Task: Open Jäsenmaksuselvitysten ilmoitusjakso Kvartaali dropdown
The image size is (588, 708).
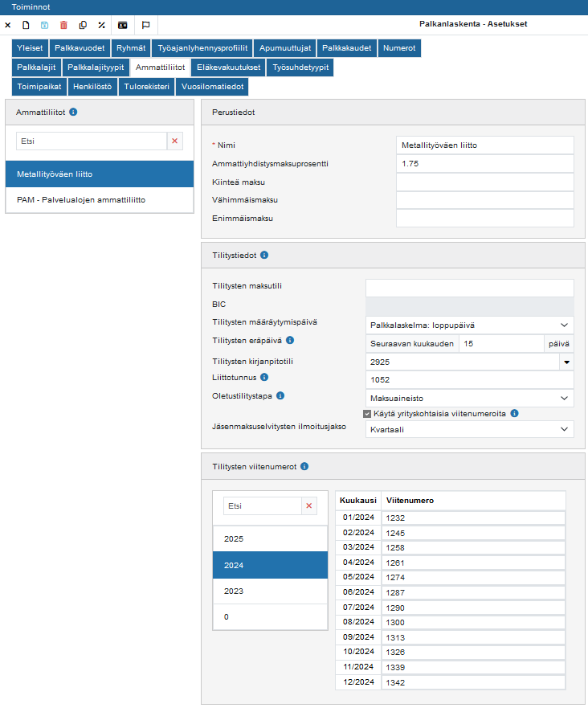Action: click(469, 429)
